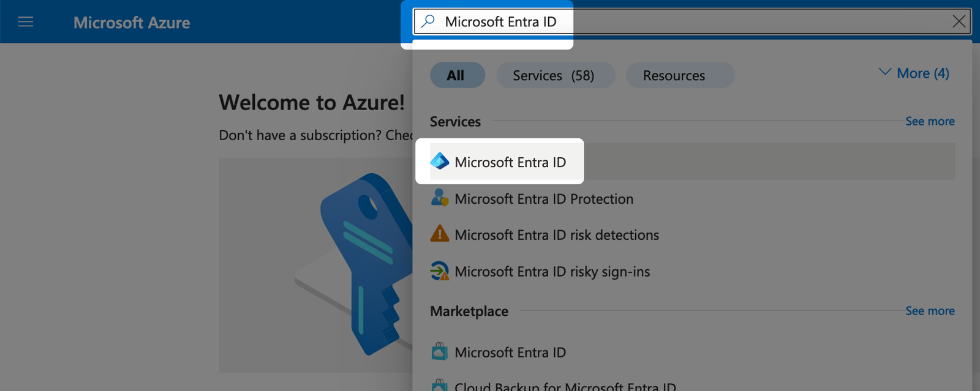
Task: Click the blue diamond Entra ID icon
Action: coord(440,162)
